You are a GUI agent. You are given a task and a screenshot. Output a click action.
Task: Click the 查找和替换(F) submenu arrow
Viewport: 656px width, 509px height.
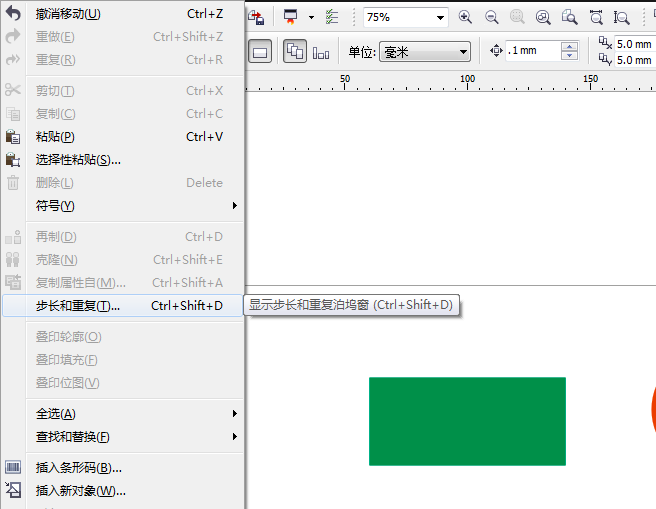coord(235,436)
